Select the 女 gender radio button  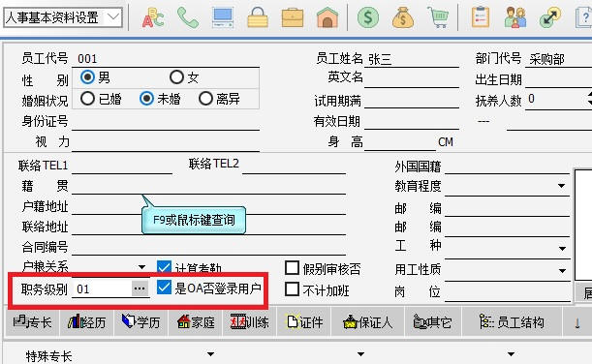176,77
